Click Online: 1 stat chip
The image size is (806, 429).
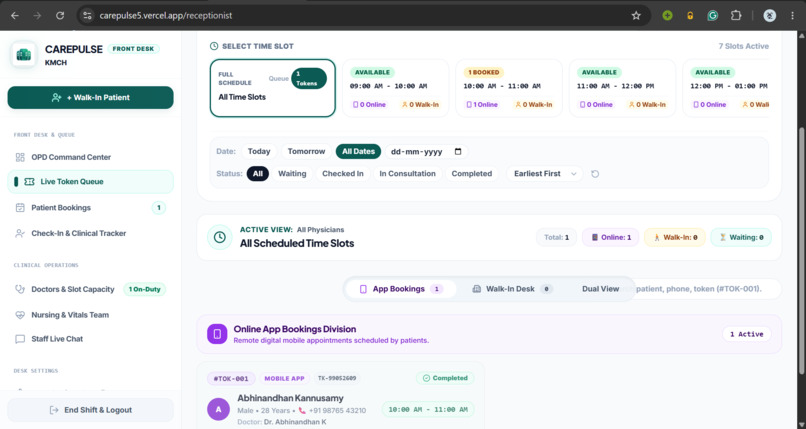[x=611, y=237]
